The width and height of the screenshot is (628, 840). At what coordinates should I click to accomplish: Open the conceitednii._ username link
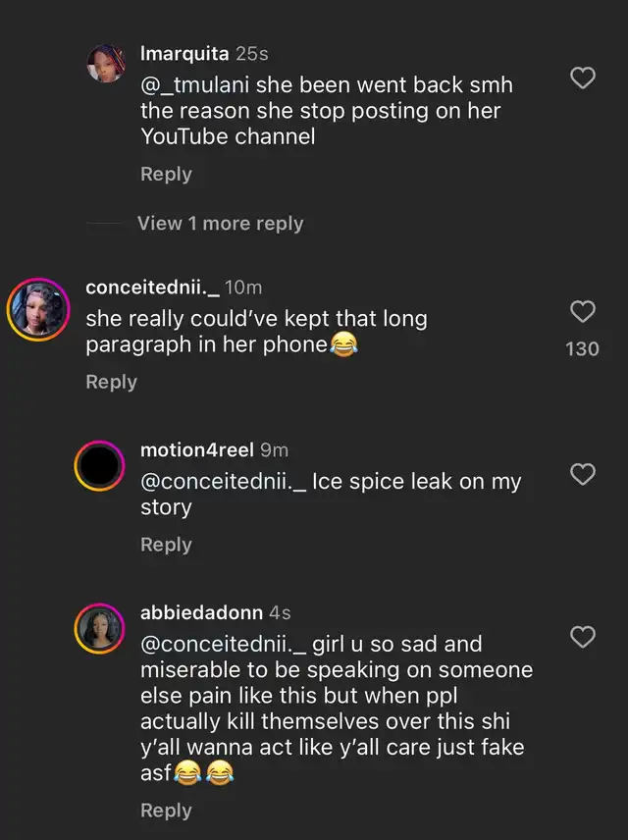pyautogui.click(x=152, y=287)
